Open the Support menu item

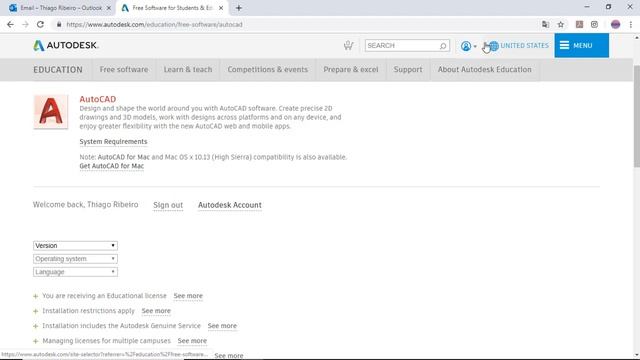click(408, 69)
